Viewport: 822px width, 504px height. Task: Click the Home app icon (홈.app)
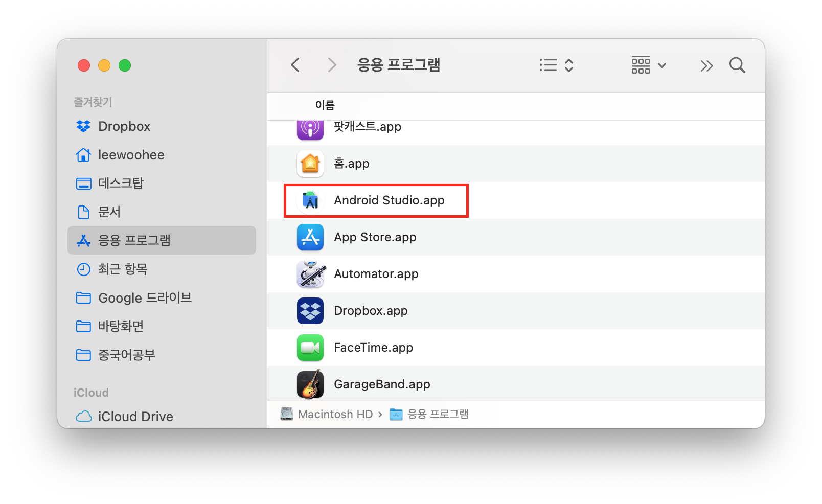coord(310,164)
